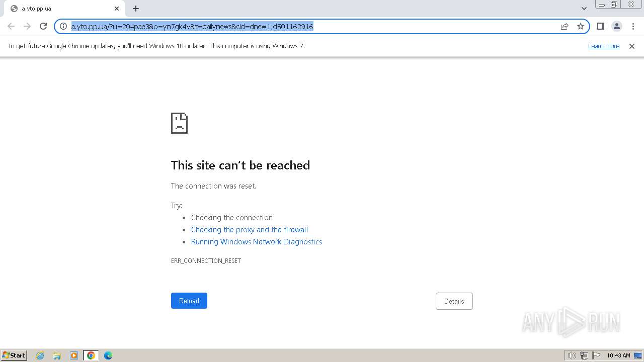Bookmark this tab with star icon

click(581, 26)
